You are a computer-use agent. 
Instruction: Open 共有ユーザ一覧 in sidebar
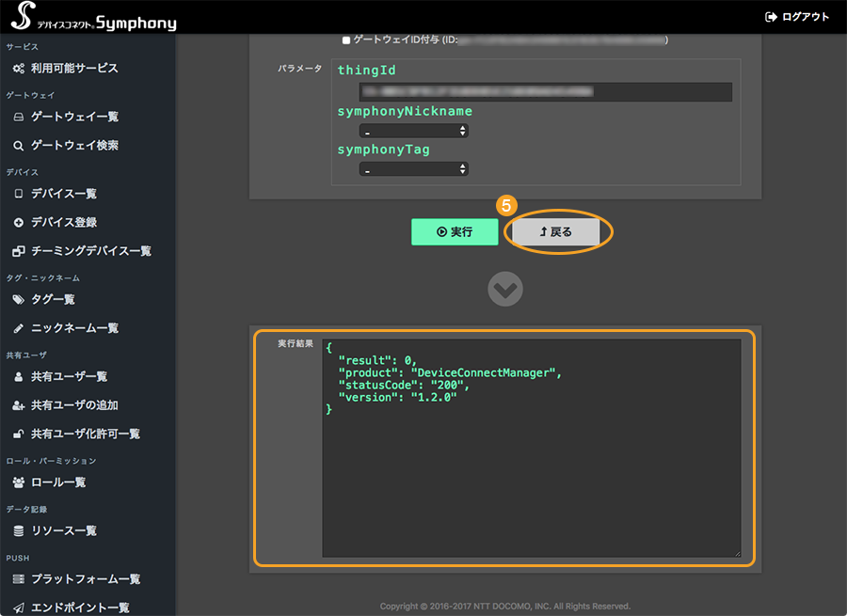(69, 376)
